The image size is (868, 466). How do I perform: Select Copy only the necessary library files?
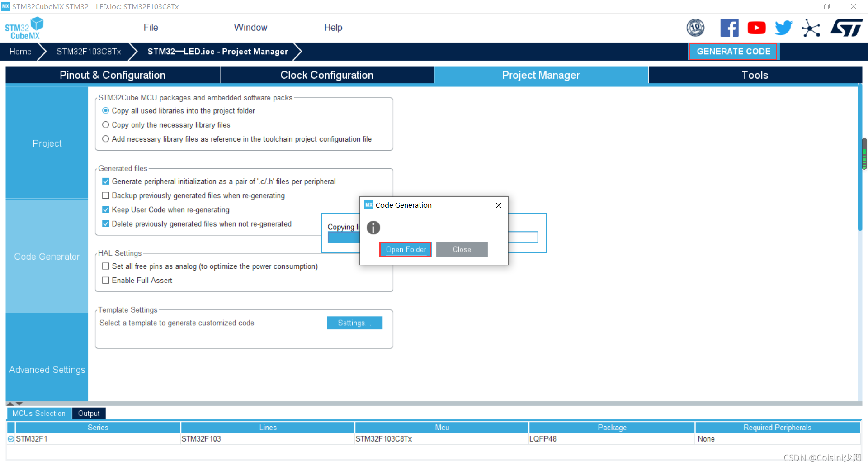[x=106, y=124]
